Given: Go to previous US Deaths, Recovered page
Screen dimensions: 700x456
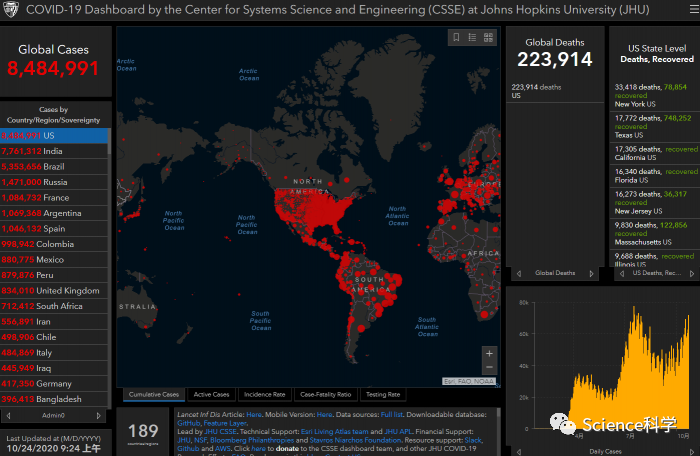Looking at the screenshot, I should click(622, 273).
